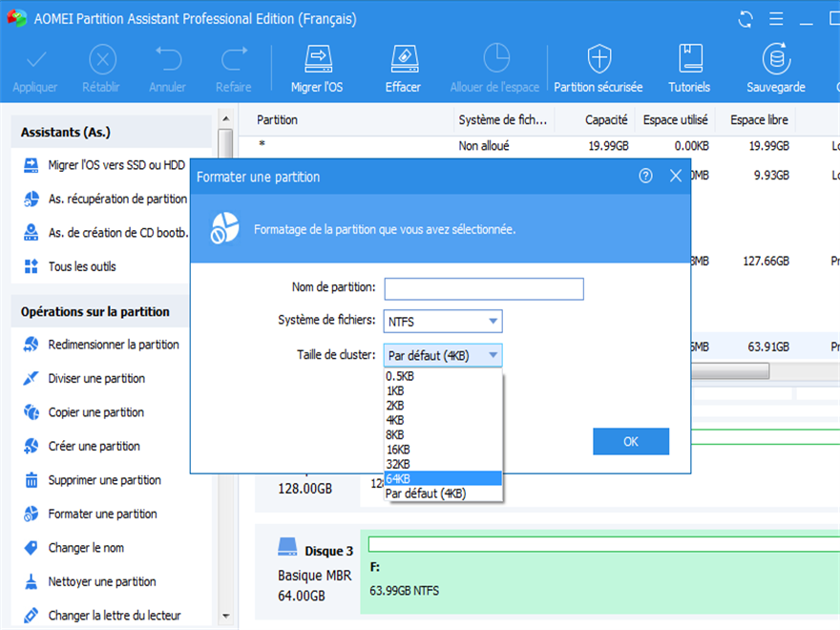
Task: Select Supprimer une partition
Action: point(92,480)
